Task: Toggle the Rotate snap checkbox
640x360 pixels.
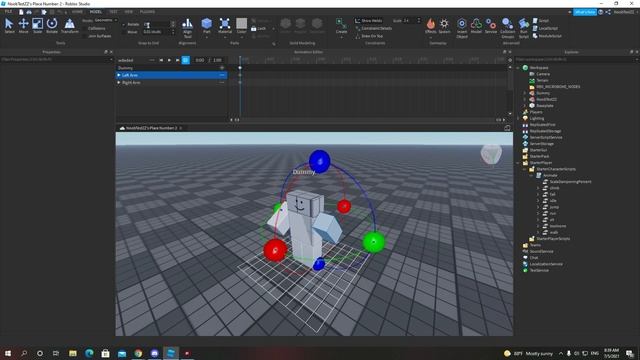Action: tap(124, 24)
